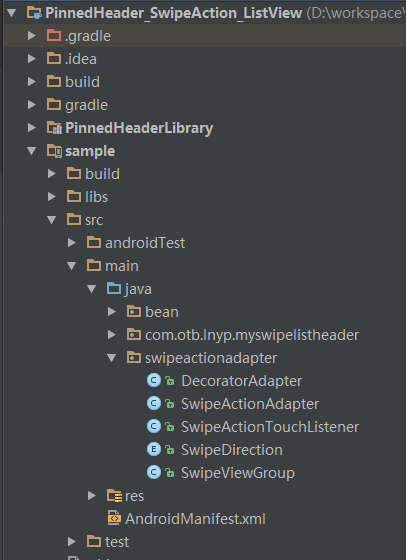Select the com.otb.lnyp.myswipelistheader package
The height and width of the screenshot is (560, 406).
click(x=252, y=335)
